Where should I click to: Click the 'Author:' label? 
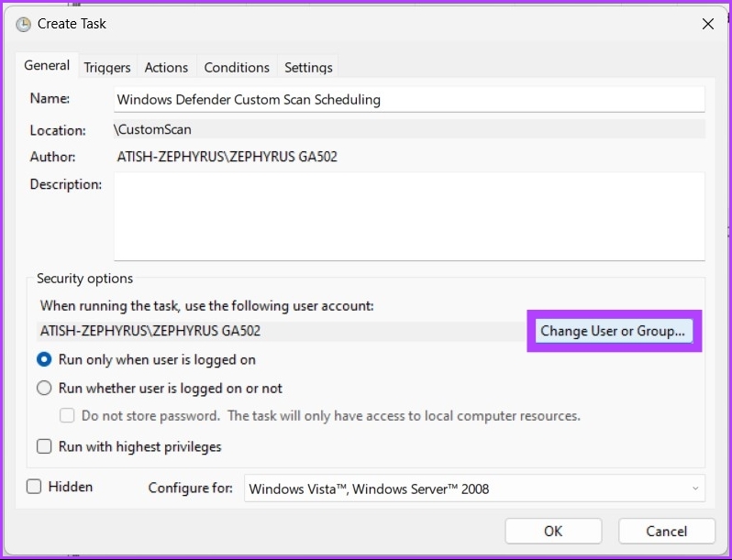click(52, 157)
